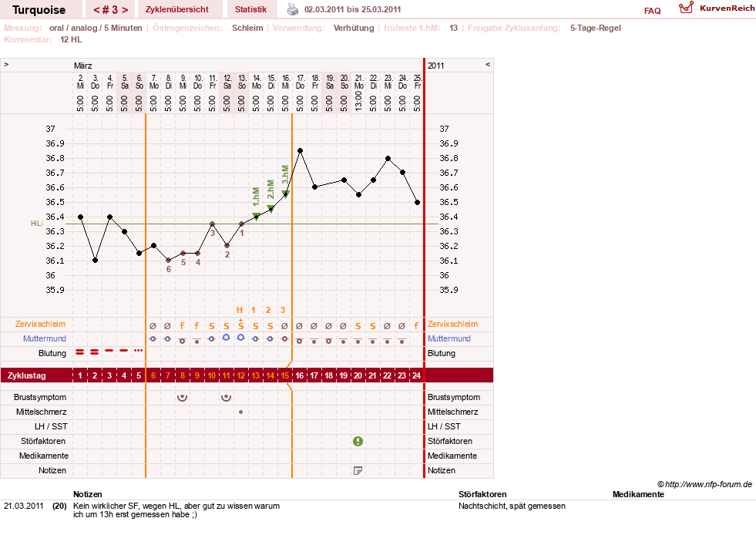Click the mucus symbol f on day 24
This screenshot has width=756, height=535.
point(417,326)
